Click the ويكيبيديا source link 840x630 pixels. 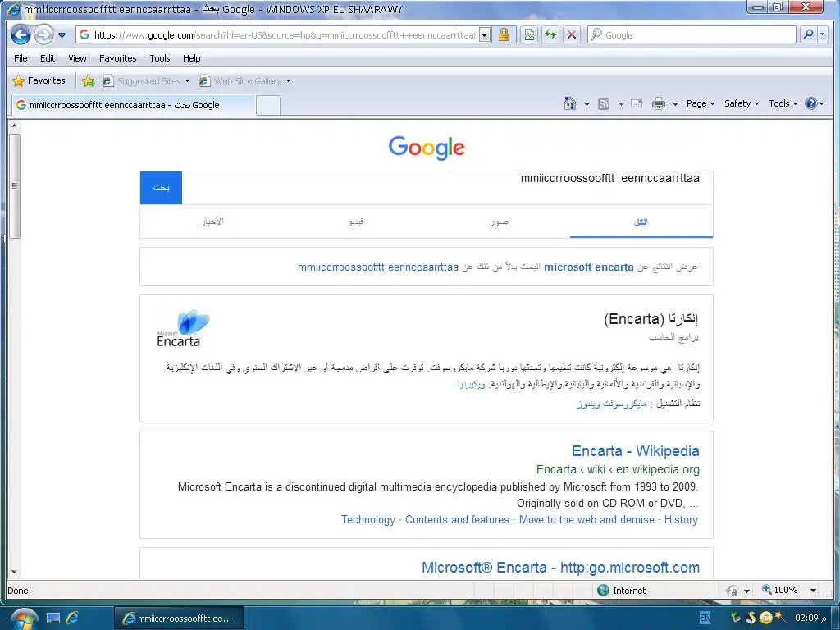(472, 384)
